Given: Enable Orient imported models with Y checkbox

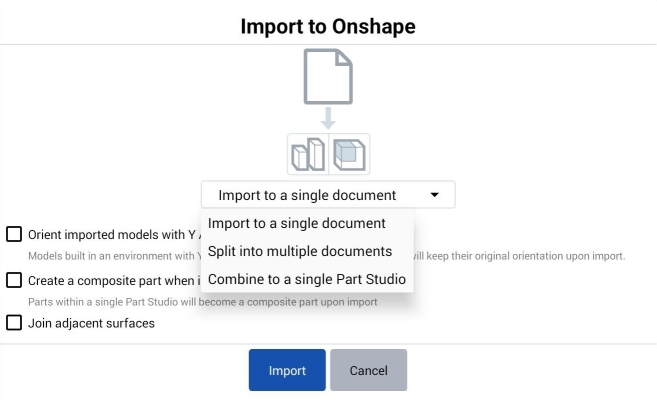Looking at the screenshot, I should point(14,234).
